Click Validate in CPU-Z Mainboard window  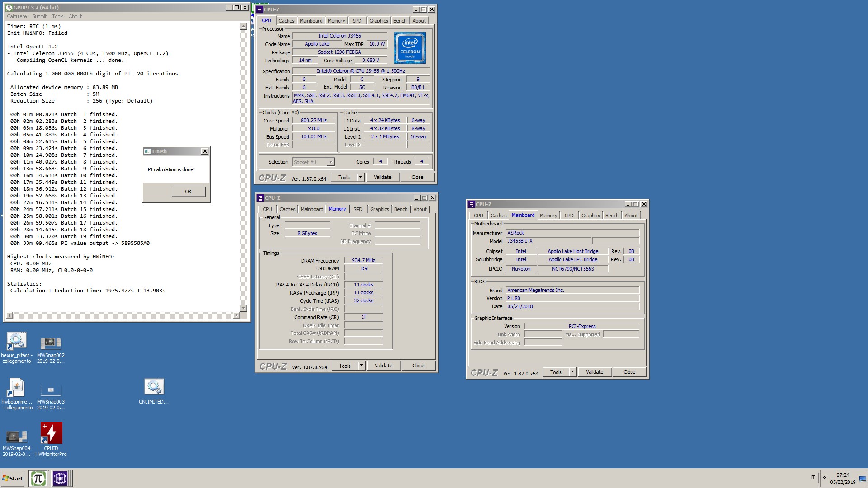pyautogui.click(x=594, y=372)
